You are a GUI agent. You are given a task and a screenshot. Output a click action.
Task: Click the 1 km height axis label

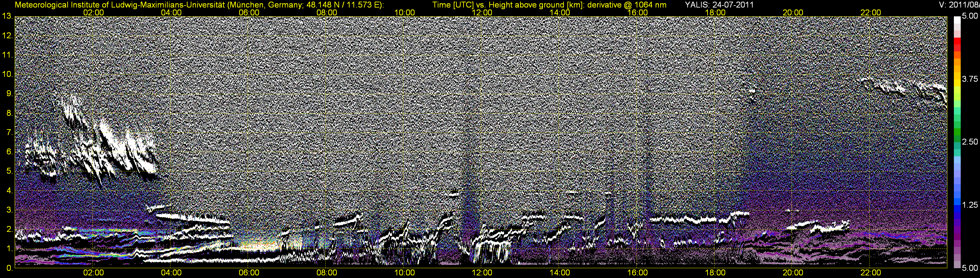(9, 249)
